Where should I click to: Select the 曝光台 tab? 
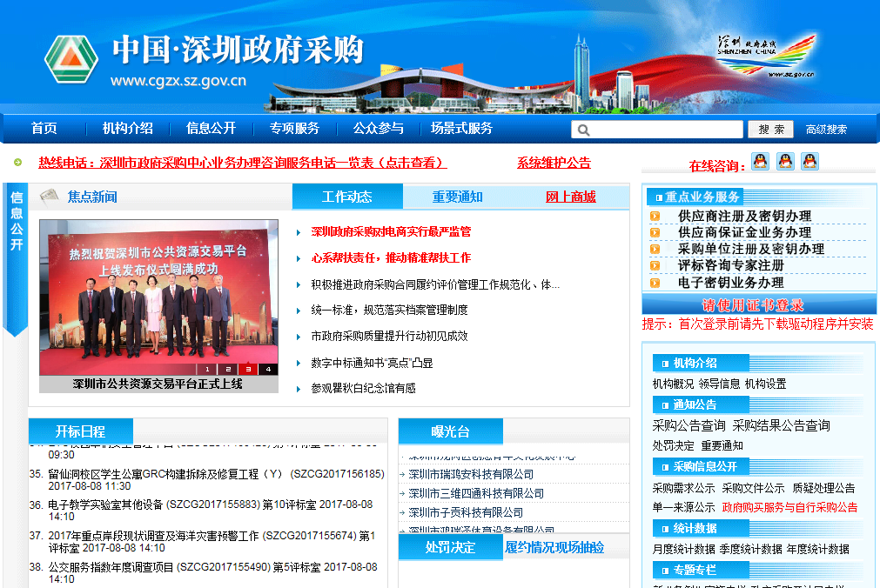(450, 431)
